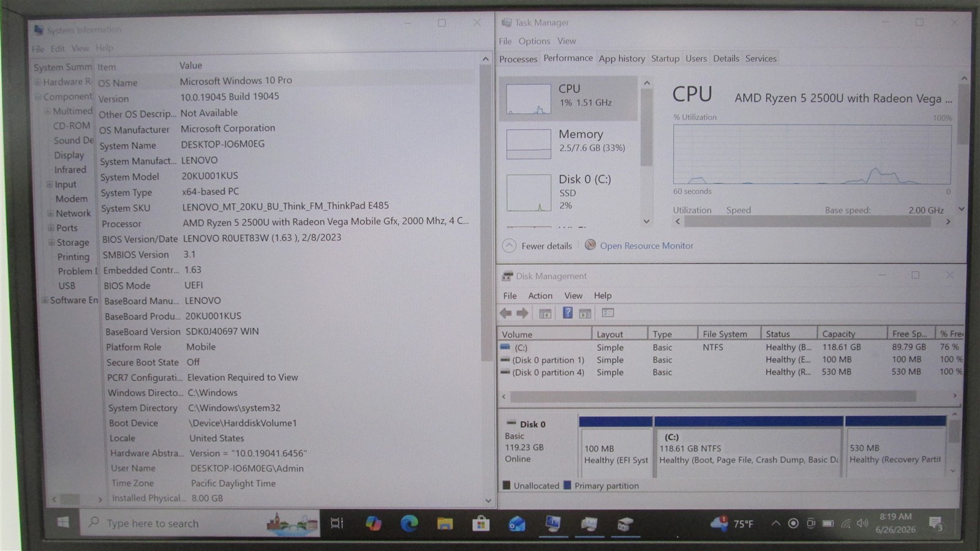Screen dimensions: 980x551
Task: Open Microsoft Edge from the taskbar
Action: click(409, 523)
